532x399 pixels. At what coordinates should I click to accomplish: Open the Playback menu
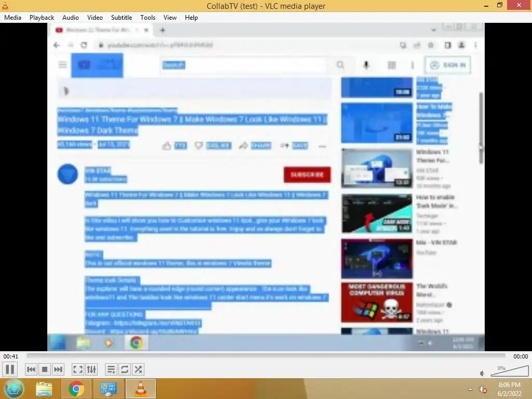[42, 18]
